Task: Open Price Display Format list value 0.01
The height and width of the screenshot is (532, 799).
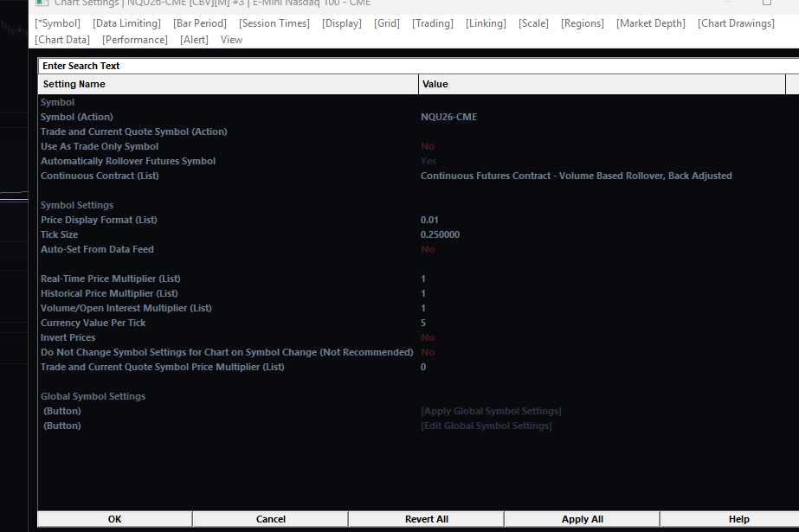Action: 429,220
